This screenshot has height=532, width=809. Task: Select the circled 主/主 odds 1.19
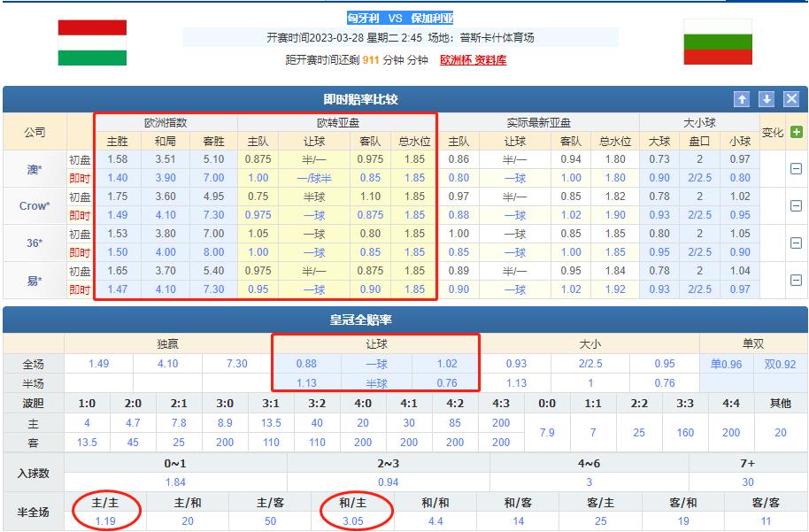(x=107, y=521)
